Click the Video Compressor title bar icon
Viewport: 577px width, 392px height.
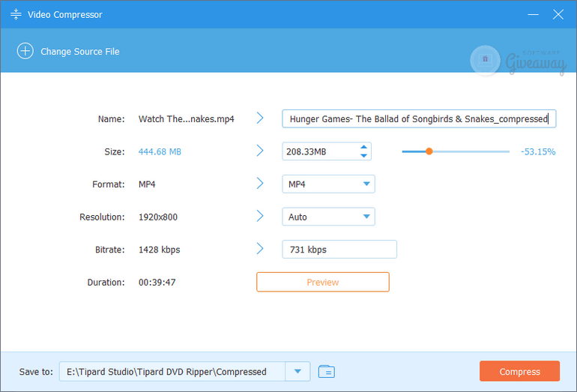(x=16, y=14)
